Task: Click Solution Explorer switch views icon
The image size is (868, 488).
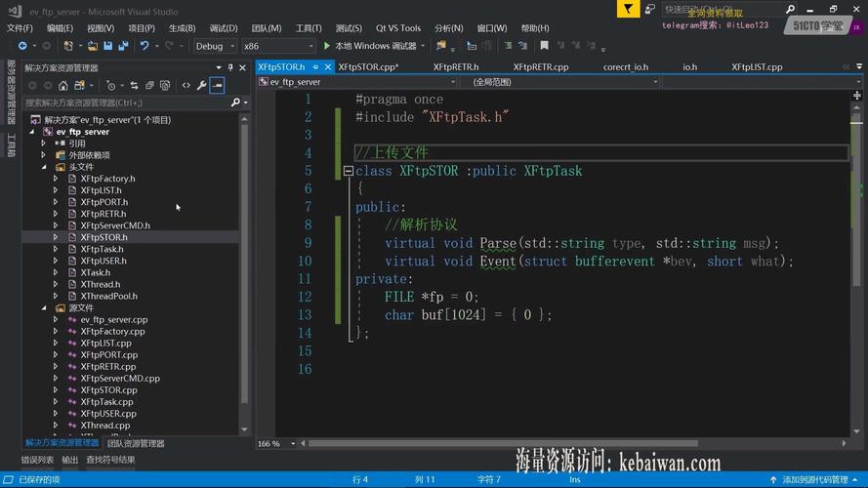Action: tap(80, 85)
